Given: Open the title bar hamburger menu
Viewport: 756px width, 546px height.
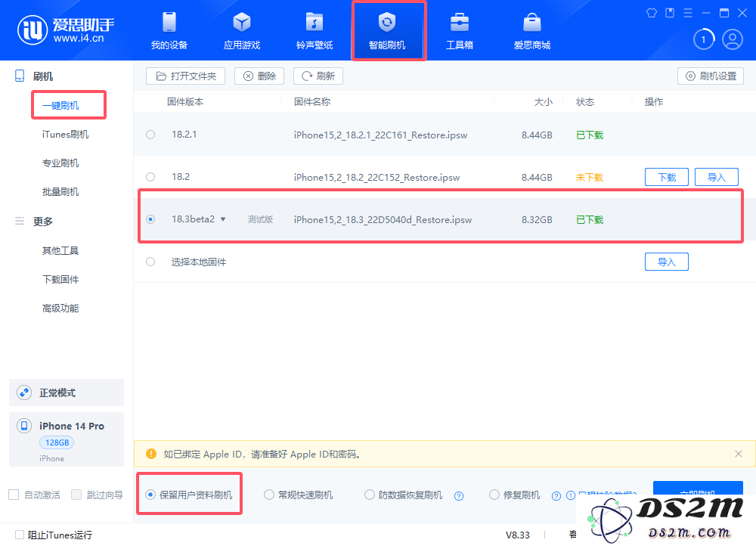Looking at the screenshot, I should [688, 13].
